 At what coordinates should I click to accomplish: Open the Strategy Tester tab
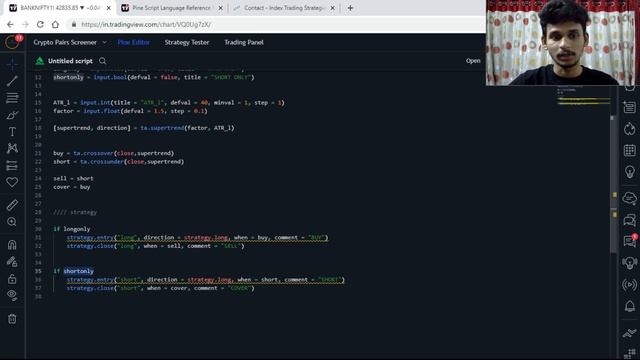(x=187, y=42)
